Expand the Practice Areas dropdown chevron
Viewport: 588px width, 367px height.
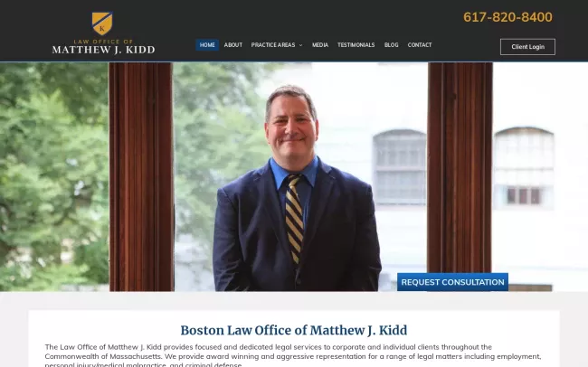coord(300,45)
